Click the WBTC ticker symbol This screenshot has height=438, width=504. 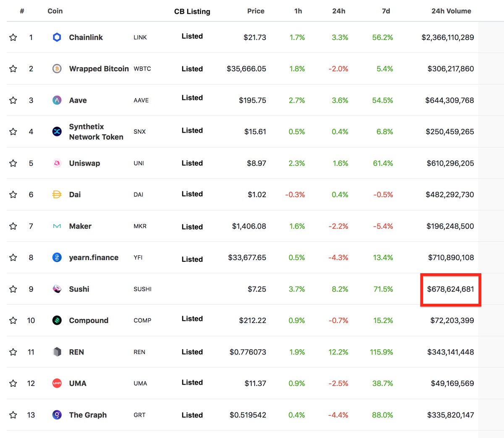pos(142,69)
